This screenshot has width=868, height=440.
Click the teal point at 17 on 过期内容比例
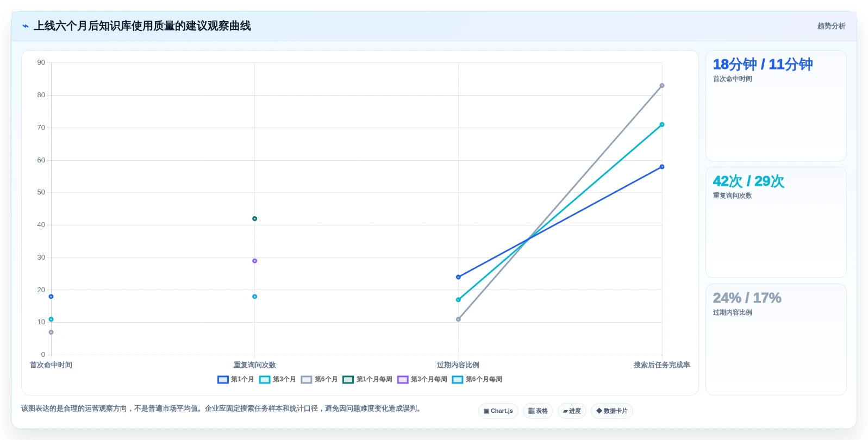pos(458,300)
